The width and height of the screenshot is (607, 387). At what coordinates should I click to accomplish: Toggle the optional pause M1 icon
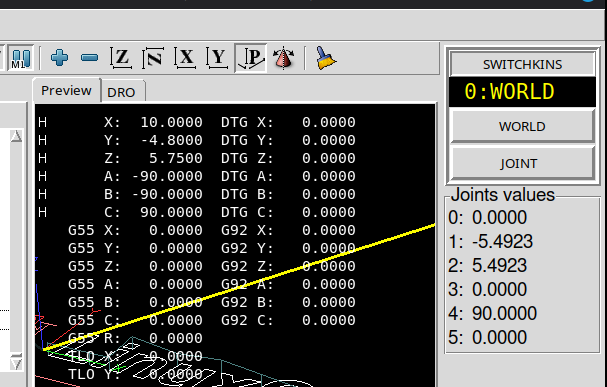[x=21, y=58]
